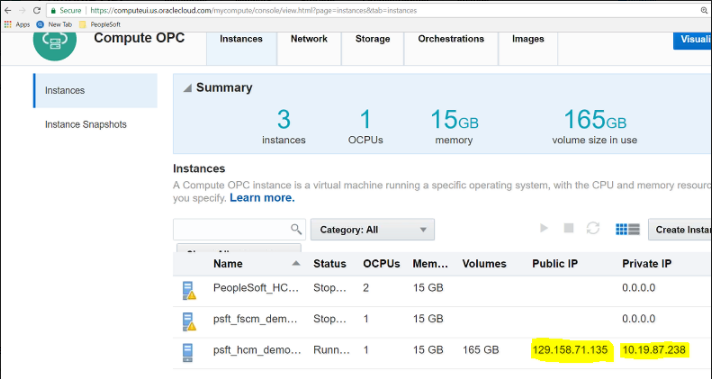Image resolution: width=712 pixels, height=379 pixels.
Task: Click the Stopped status of PeopleSoft_HC
Action: 330,288
